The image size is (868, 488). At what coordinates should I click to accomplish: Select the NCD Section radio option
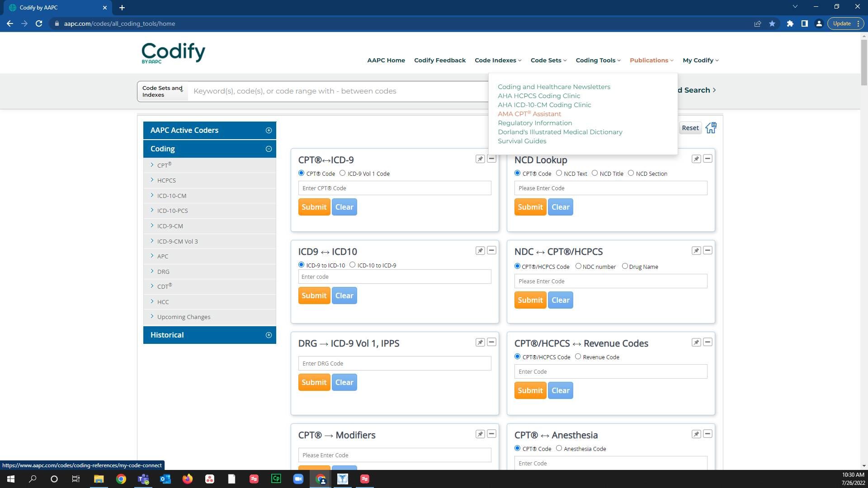(x=631, y=173)
